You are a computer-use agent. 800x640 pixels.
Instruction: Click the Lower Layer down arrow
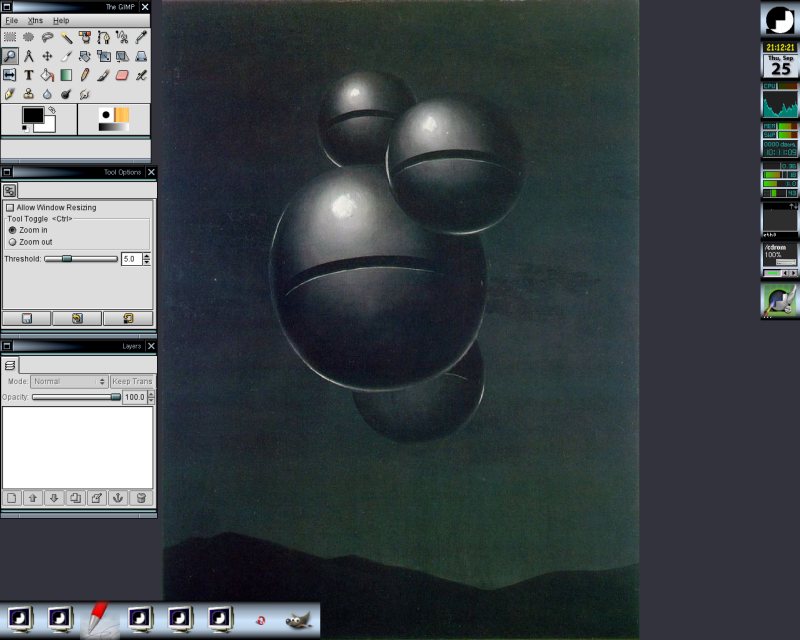click(54, 498)
